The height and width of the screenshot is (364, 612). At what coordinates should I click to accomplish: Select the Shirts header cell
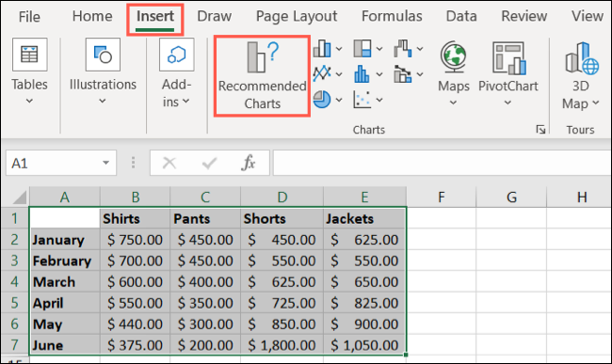[135, 218]
